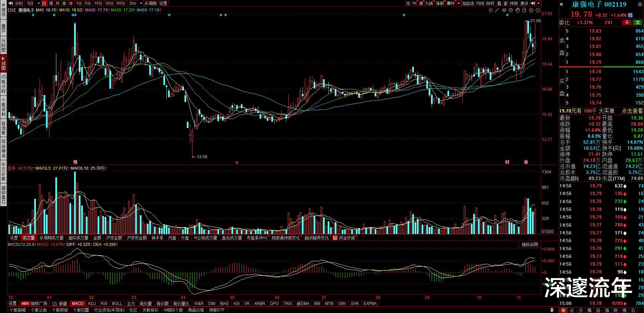Viewport: 644px width, 313px height.
Task: Click the MA5 white legend value
Action: point(47,10)
